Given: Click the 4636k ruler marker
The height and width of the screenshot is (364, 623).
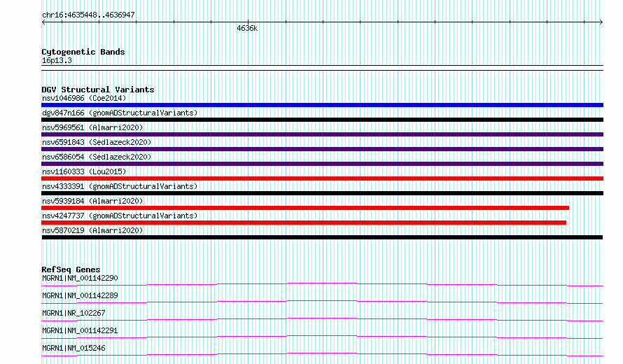Looking at the screenshot, I should [247, 28].
